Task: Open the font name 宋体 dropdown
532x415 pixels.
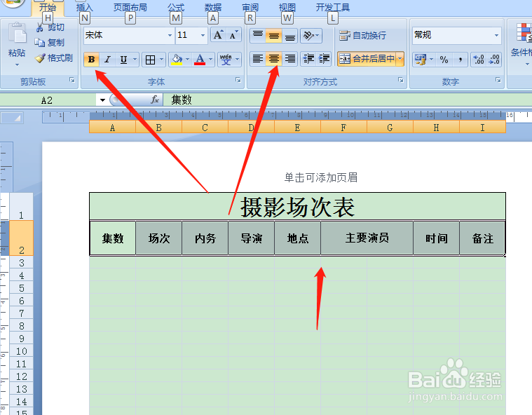Action: tap(170, 35)
